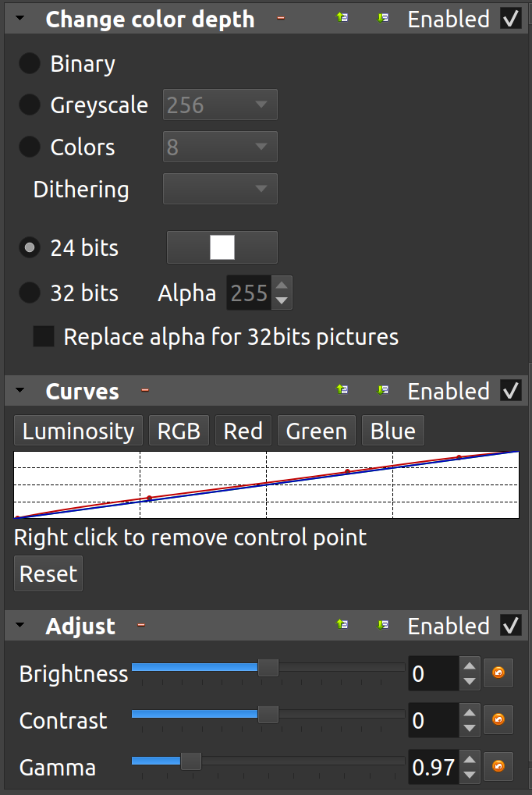
Task: Switch to the Green curve channel
Action: tap(316, 431)
